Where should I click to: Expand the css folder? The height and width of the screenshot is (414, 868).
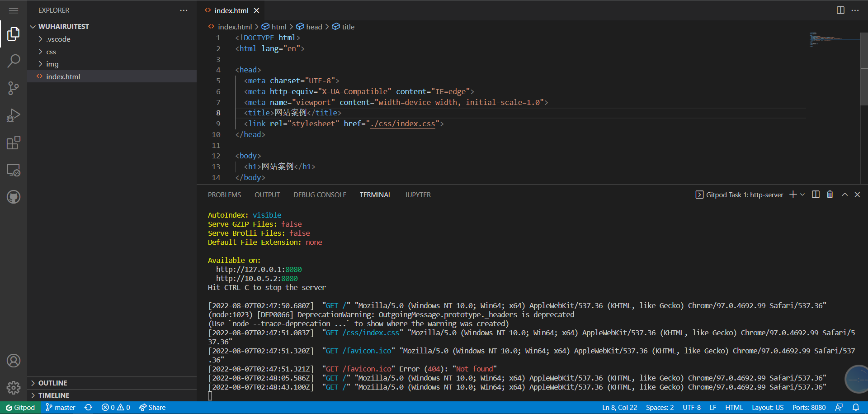click(51, 52)
